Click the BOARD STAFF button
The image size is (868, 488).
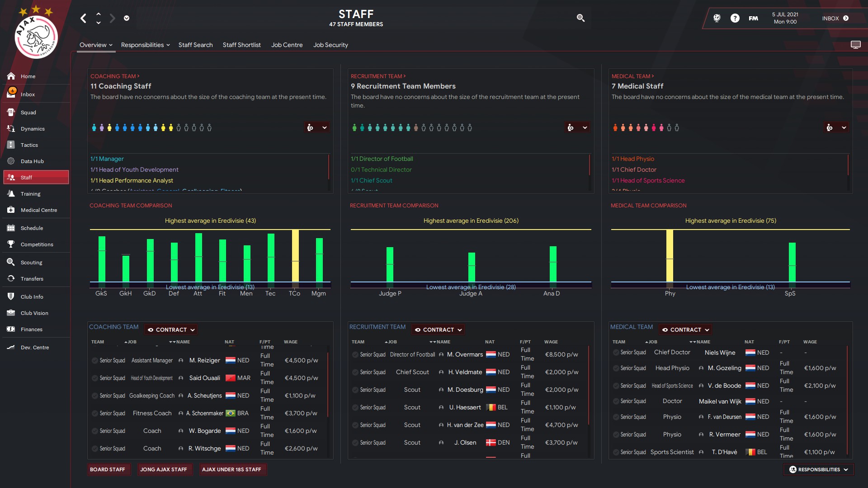(x=108, y=469)
